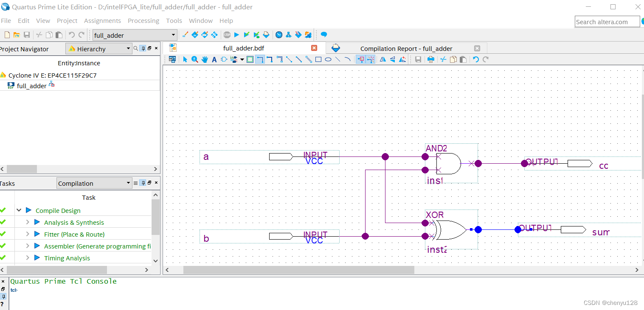
Task: Open the Tools menu
Action: point(174,20)
